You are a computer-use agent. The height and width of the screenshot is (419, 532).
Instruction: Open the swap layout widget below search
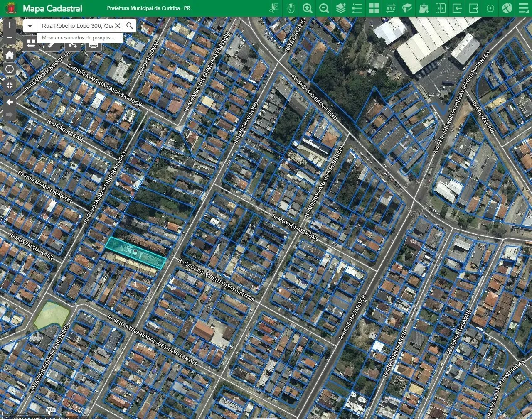(x=31, y=43)
